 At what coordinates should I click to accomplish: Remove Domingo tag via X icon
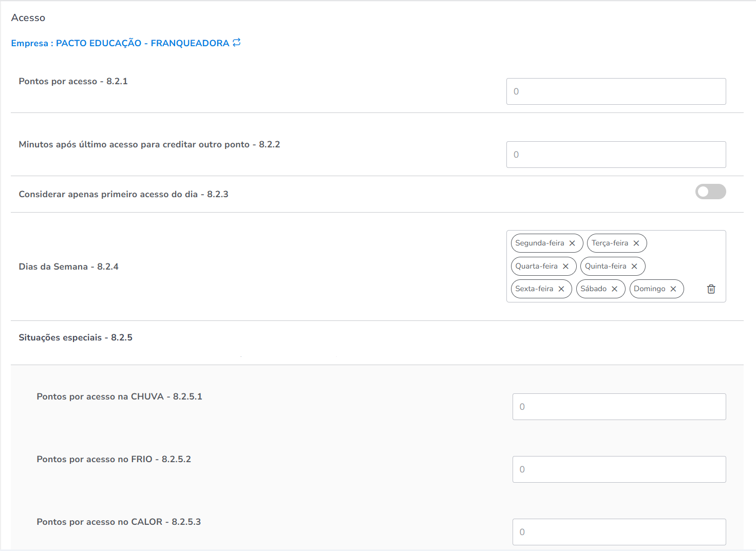(673, 289)
